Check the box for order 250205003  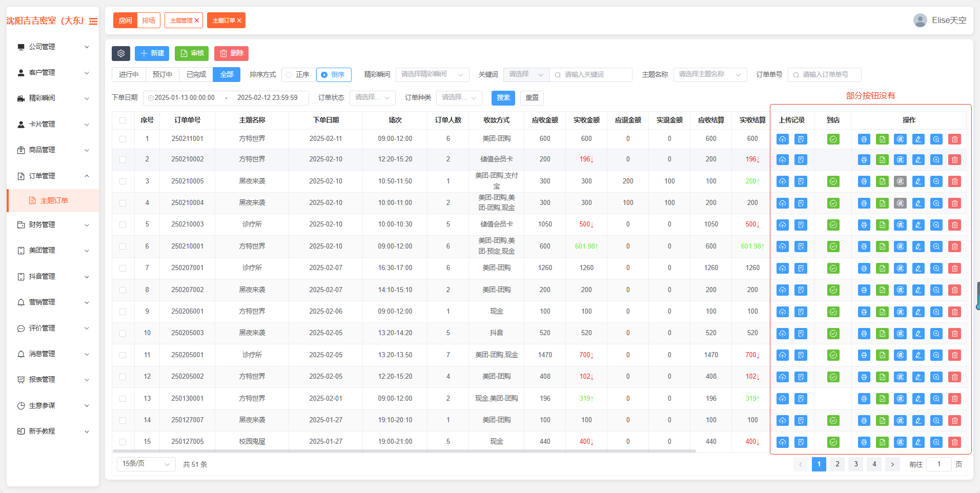pos(122,333)
